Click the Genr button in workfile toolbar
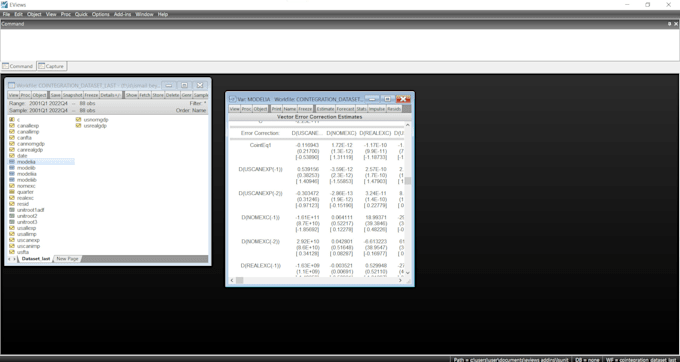This screenshot has height=362, width=680. pyautogui.click(x=186, y=95)
